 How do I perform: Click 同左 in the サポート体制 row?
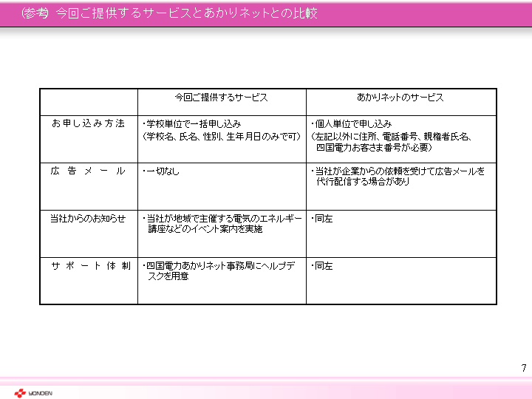(x=324, y=266)
